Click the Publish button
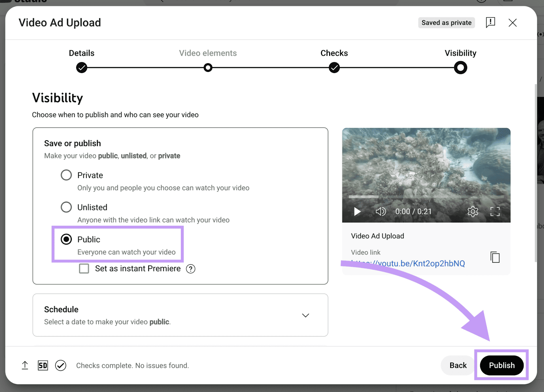Screen dimensions: 544x392 [x=502, y=365]
